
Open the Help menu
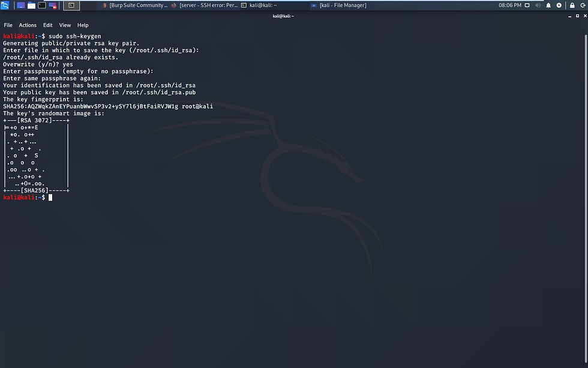click(x=83, y=25)
